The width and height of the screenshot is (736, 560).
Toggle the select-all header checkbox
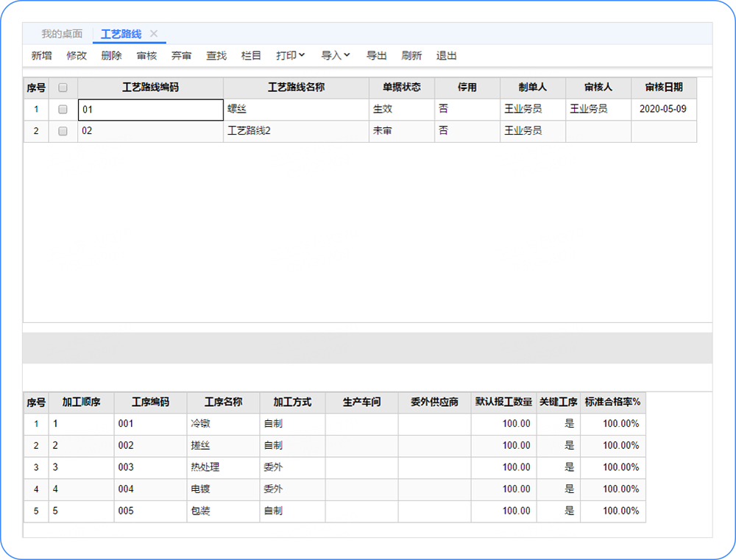(63, 88)
